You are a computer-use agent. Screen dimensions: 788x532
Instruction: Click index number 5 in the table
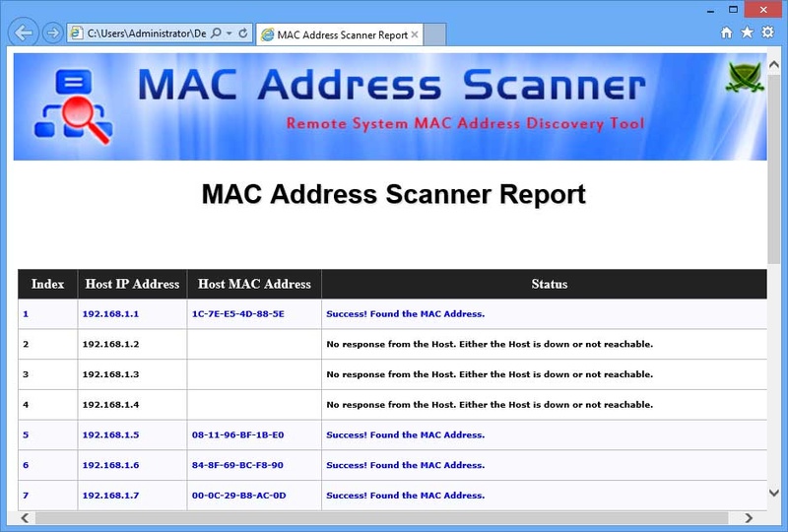click(x=26, y=434)
